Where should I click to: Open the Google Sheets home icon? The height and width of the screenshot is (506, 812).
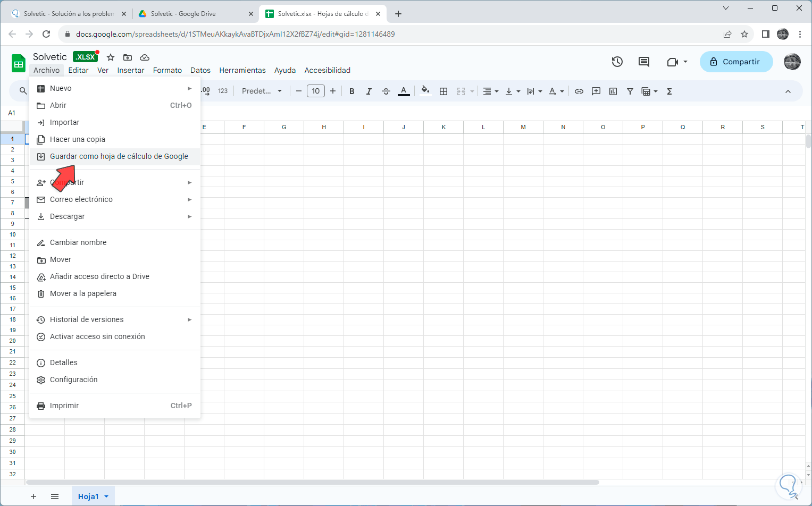[19, 63]
